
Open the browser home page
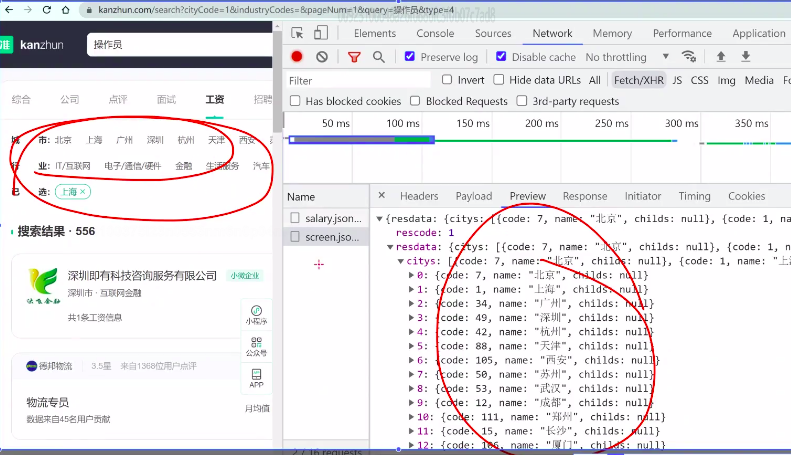coord(66,10)
